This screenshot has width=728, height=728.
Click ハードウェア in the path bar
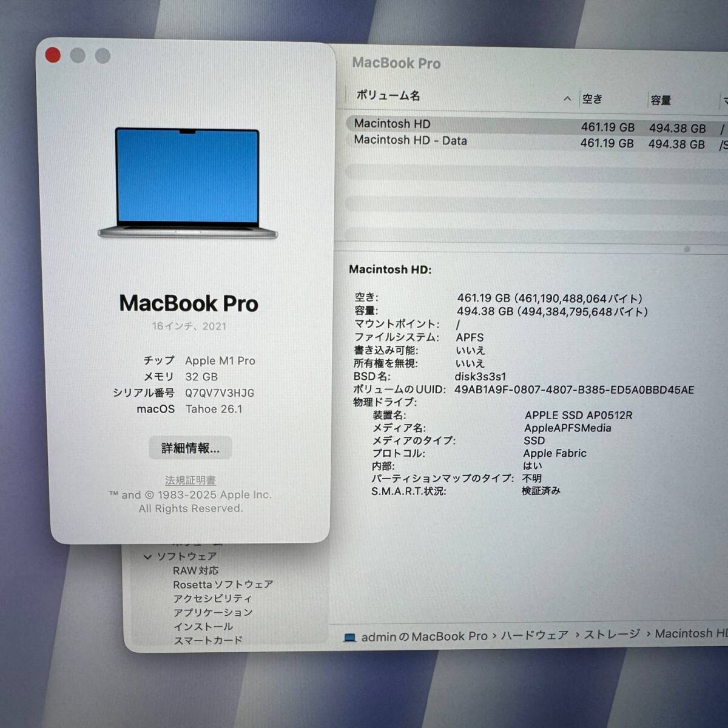coord(534,635)
